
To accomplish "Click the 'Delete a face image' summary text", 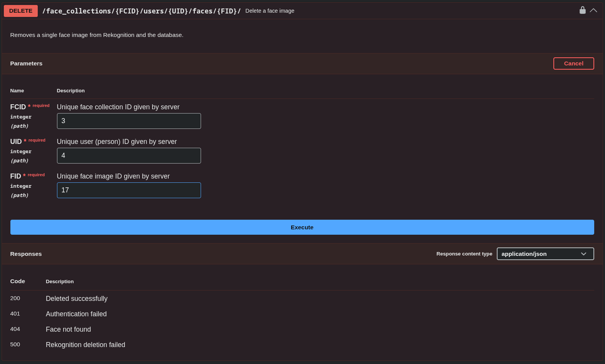I will coord(270,11).
